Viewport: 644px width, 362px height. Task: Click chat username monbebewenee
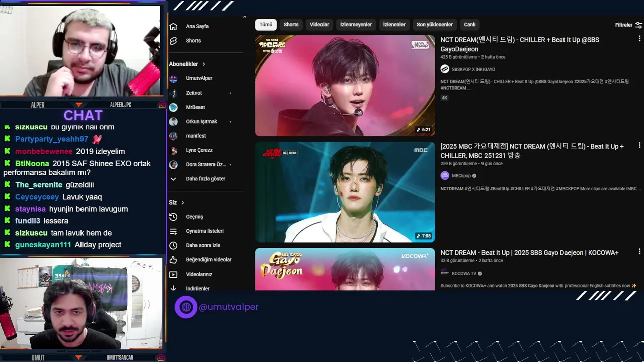point(44,151)
